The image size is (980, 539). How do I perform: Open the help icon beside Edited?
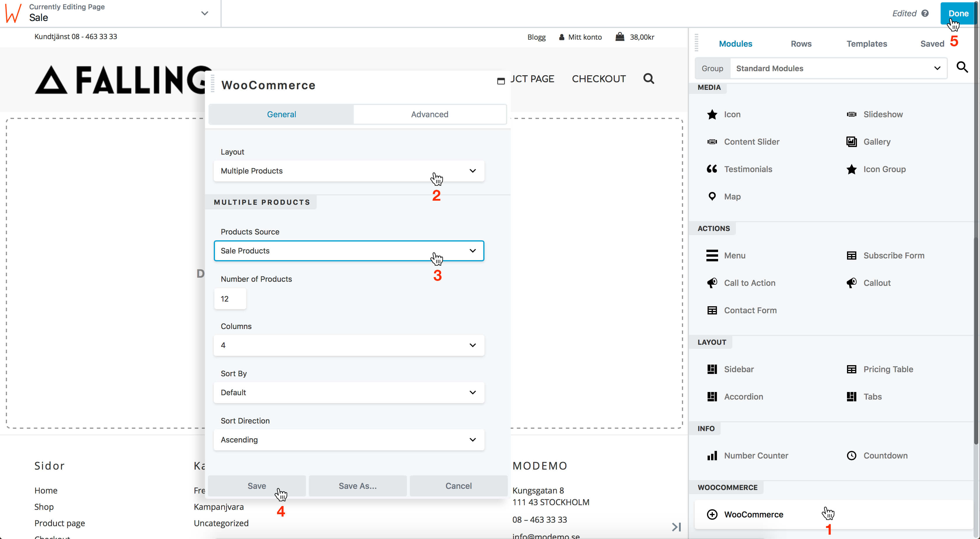pyautogui.click(x=925, y=13)
